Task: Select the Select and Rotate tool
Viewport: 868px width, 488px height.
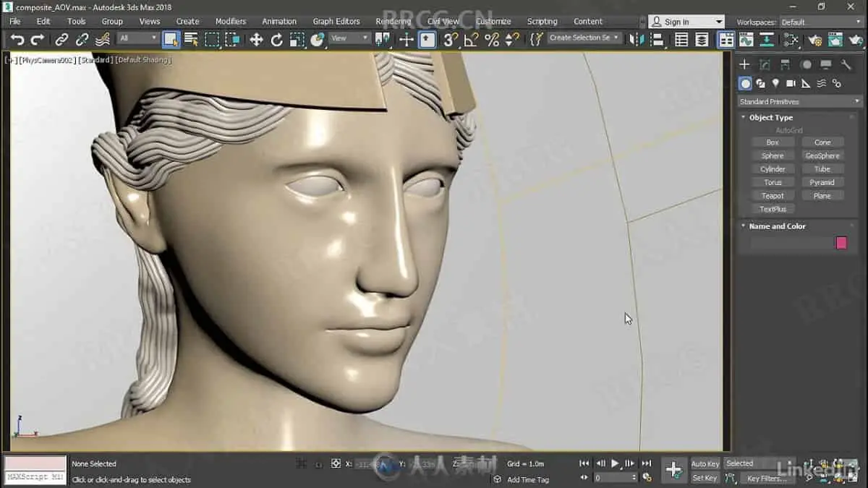Action: (x=276, y=40)
